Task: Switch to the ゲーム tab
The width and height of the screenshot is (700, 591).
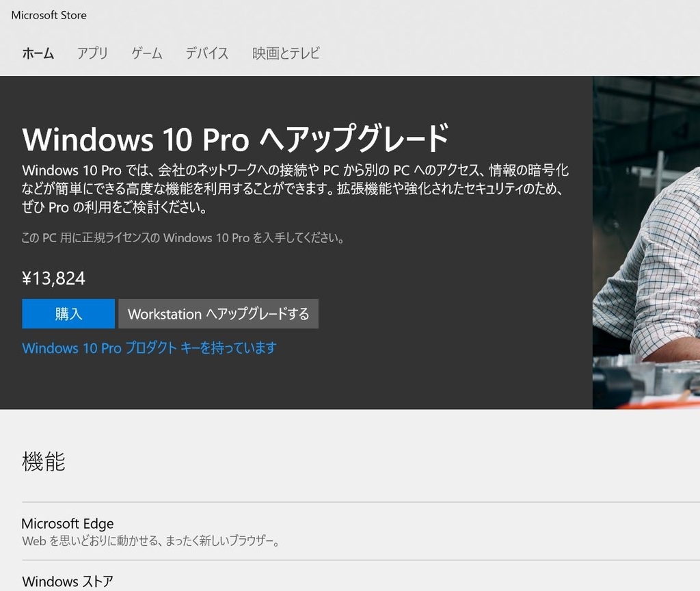Action: coord(147,53)
